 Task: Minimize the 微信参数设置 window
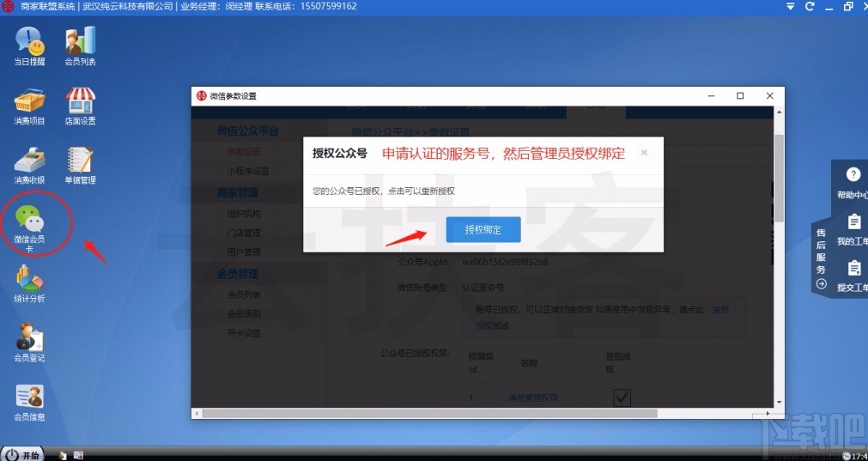click(712, 96)
